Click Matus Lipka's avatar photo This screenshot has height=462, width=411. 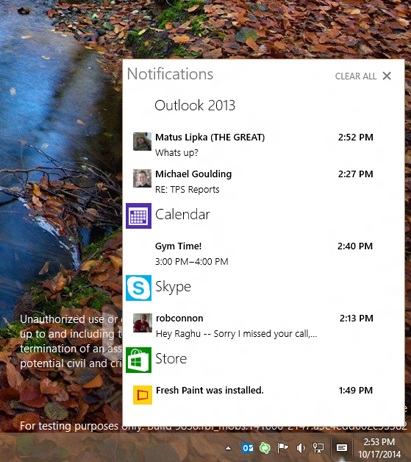coord(142,141)
